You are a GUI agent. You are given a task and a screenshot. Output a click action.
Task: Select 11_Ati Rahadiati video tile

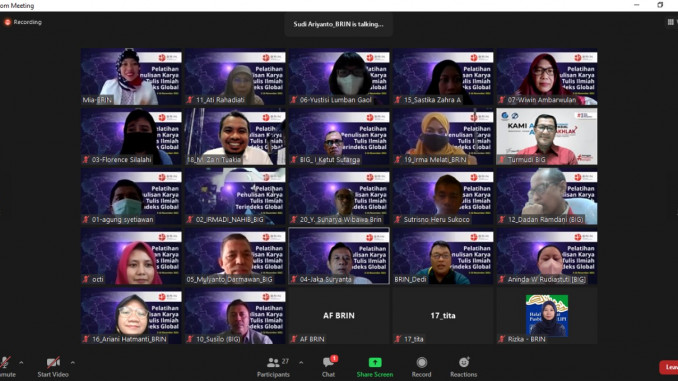235,77
